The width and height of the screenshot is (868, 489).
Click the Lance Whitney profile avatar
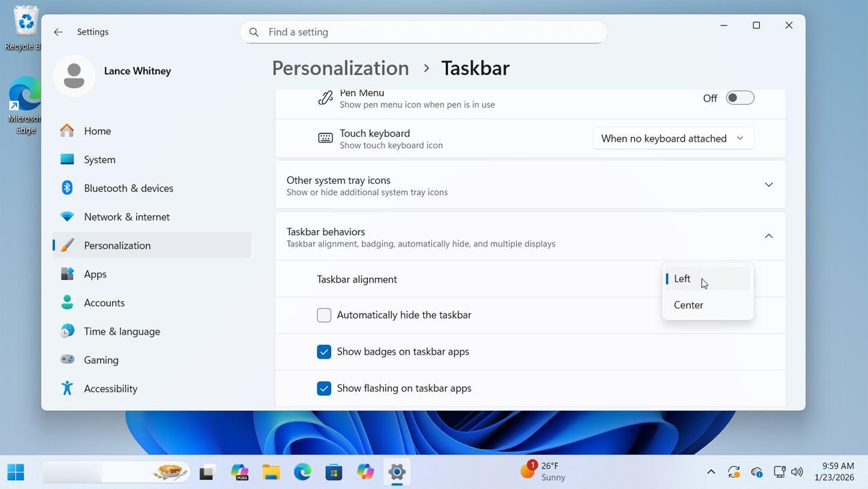(74, 75)
